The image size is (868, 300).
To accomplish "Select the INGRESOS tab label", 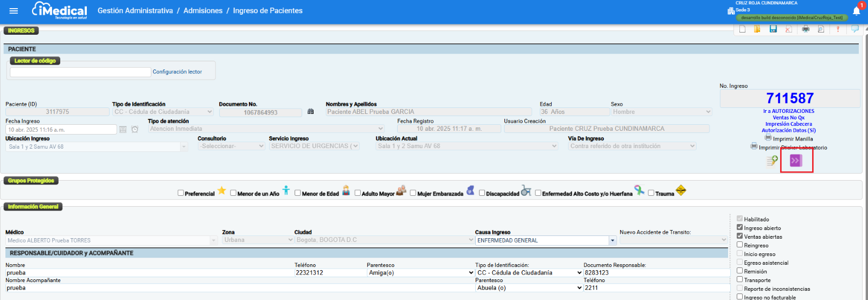I will point(21,31).
